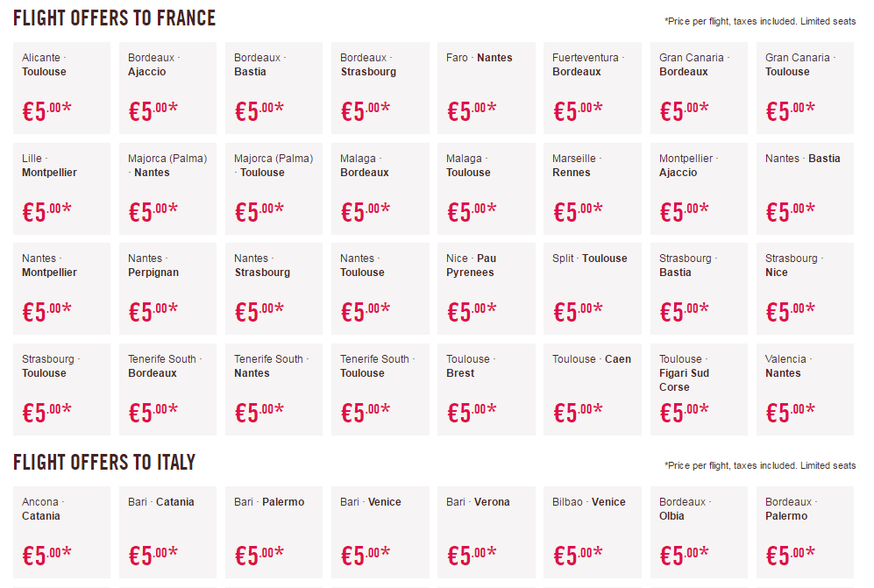
Task: Select the Valencia to Nantes flight tile
Action: click(x=805, y=389)
